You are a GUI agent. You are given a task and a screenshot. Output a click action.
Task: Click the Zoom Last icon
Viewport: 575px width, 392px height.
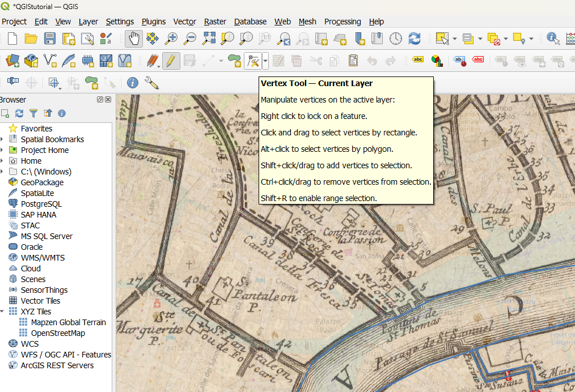pyautogui.click(x=284, y=39)
